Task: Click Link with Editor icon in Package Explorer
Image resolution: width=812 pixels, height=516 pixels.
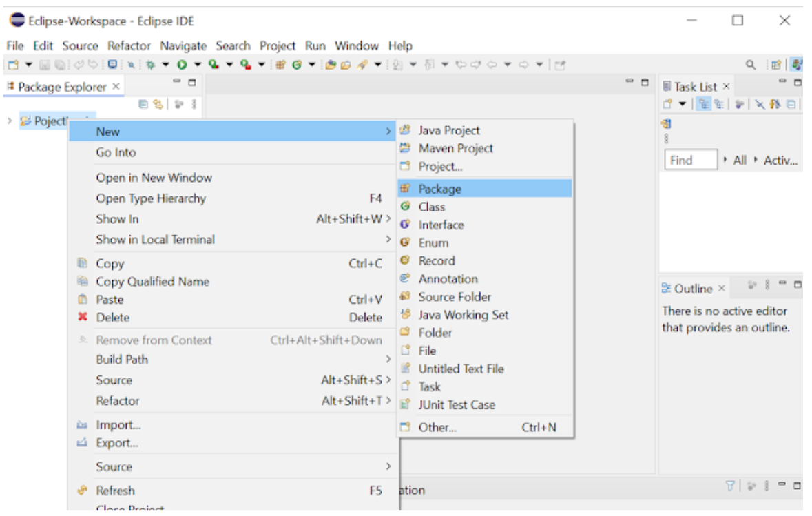Action: 158,104
